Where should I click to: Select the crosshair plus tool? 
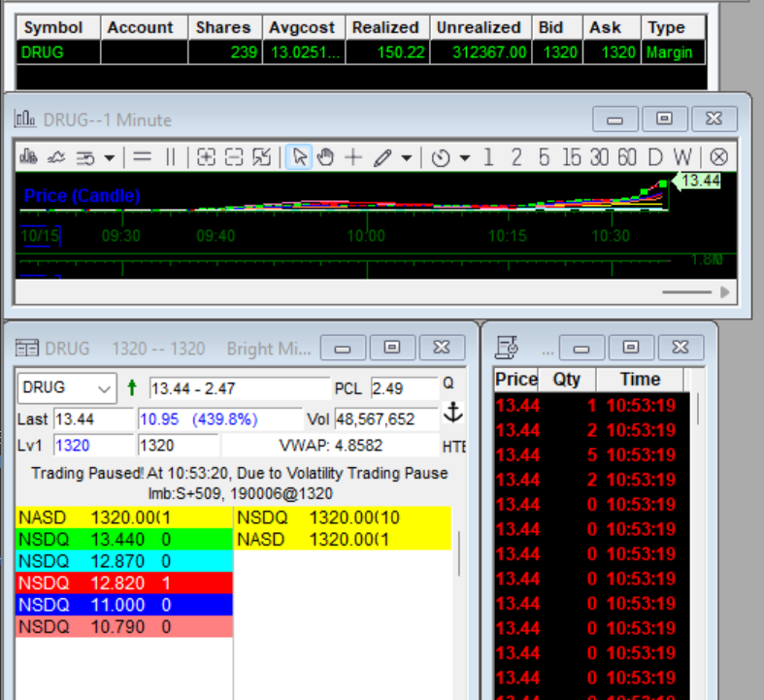tap(353, 157)
